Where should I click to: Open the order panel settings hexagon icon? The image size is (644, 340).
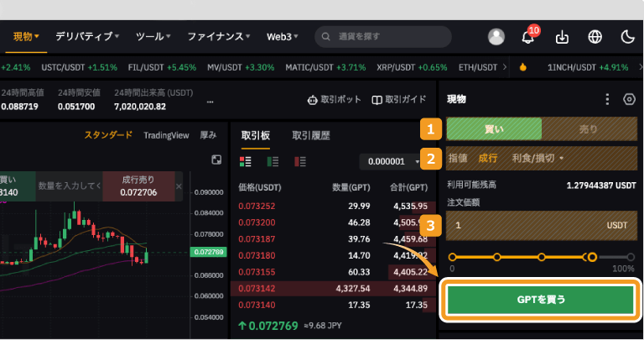(629, 99)
